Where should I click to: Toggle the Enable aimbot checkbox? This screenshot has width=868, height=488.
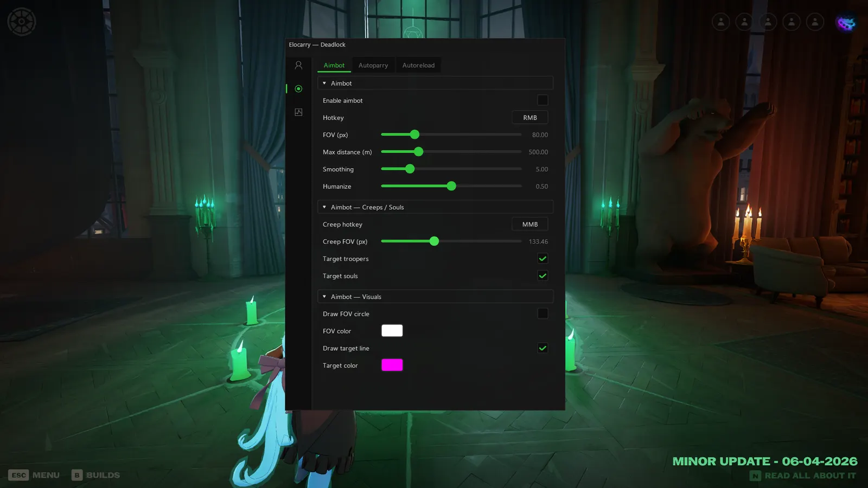click(x=542, y=100)
